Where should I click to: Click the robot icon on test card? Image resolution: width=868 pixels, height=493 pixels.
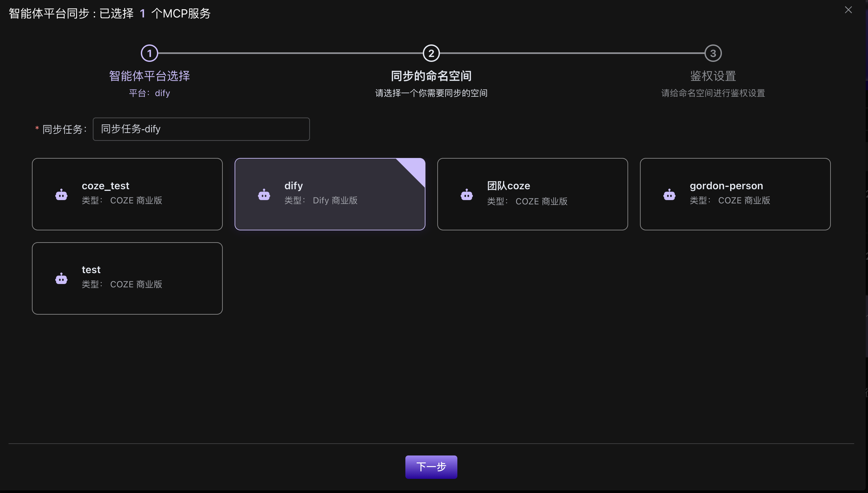pos(61,279)
